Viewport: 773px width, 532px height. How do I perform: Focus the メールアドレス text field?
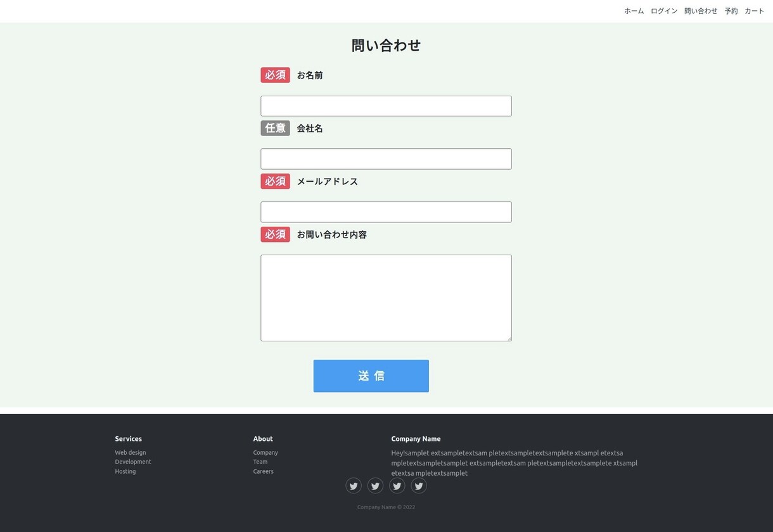click(386, 212)
